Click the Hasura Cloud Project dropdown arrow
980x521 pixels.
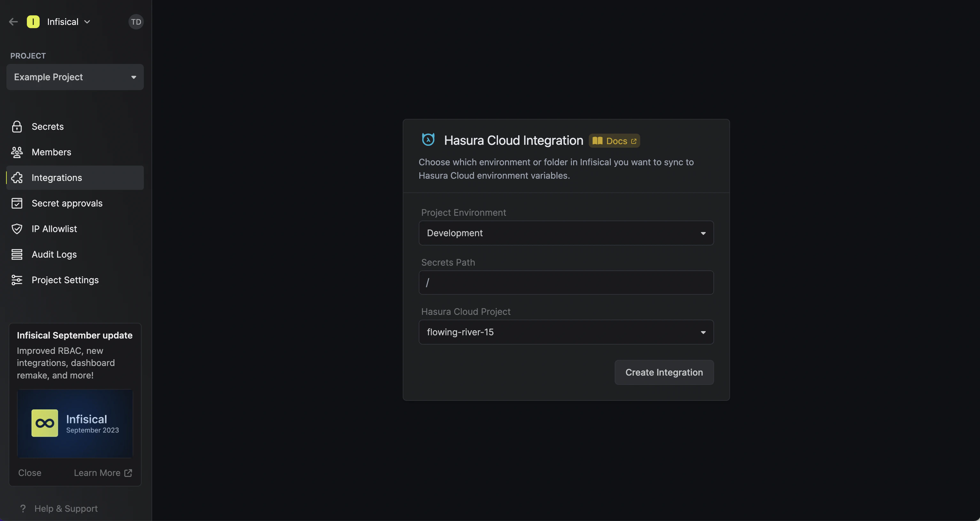click(703, 333)
